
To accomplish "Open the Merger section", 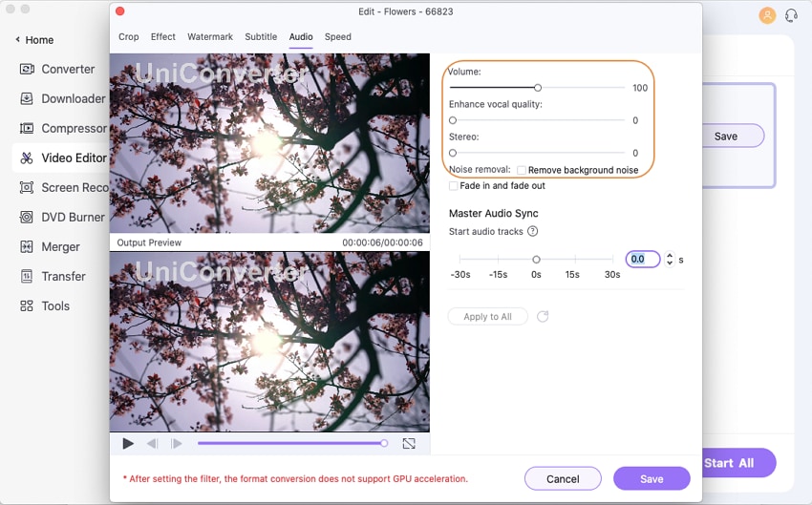I will pos(50,247).
